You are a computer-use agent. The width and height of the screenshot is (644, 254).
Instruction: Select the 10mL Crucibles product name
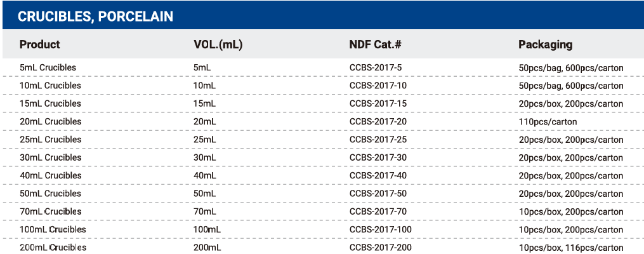coord(50,86)
